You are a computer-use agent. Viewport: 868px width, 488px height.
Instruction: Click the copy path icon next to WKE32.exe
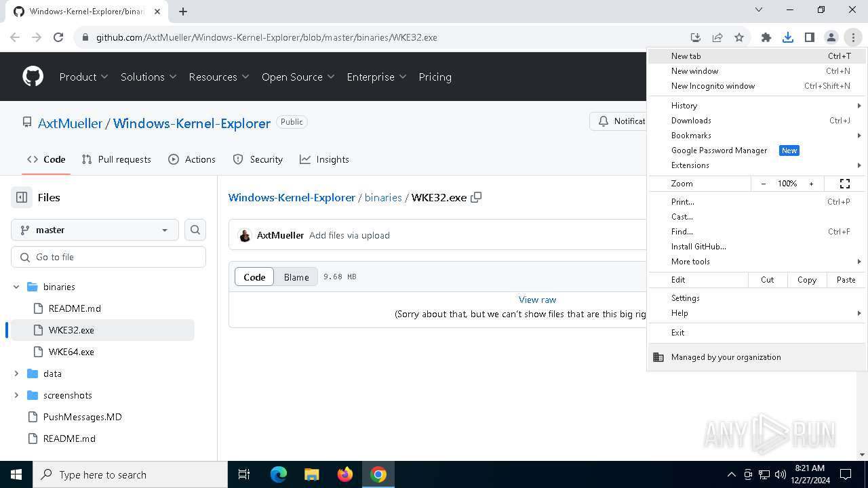[476, 197]
